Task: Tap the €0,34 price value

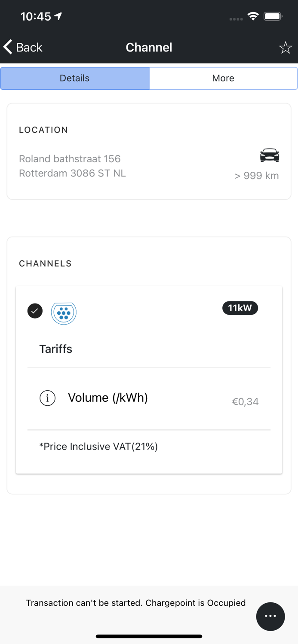Action: point(245,402)
